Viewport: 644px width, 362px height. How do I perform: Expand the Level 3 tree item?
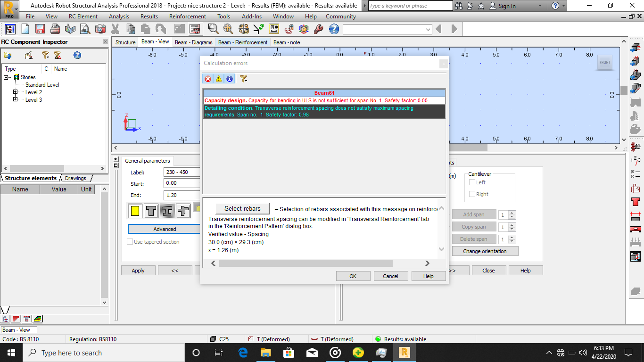point(15,99)
